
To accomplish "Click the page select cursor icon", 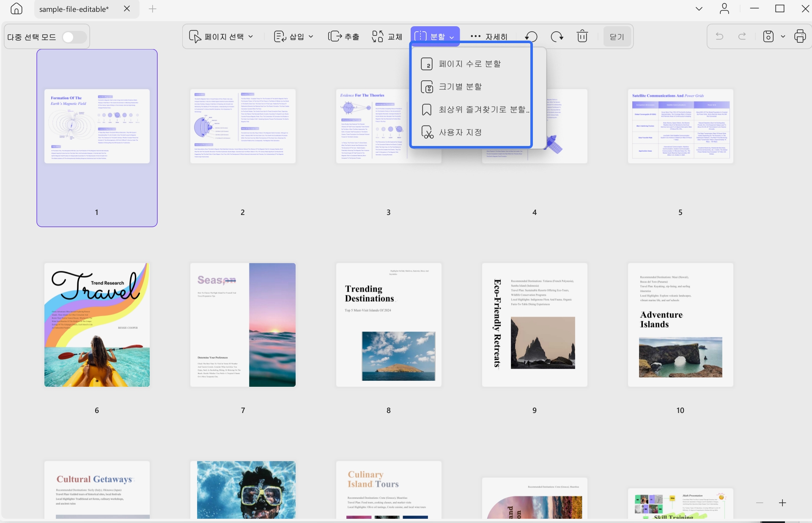I will click(195, 36).
